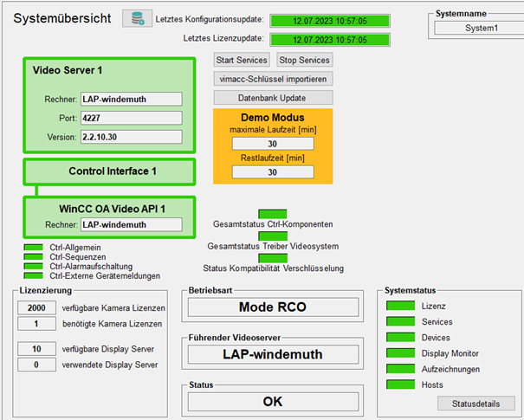Click the Ctrl-Sequenzen green status indicator
This screenshot has height=420, width=524.
[33, 257]
